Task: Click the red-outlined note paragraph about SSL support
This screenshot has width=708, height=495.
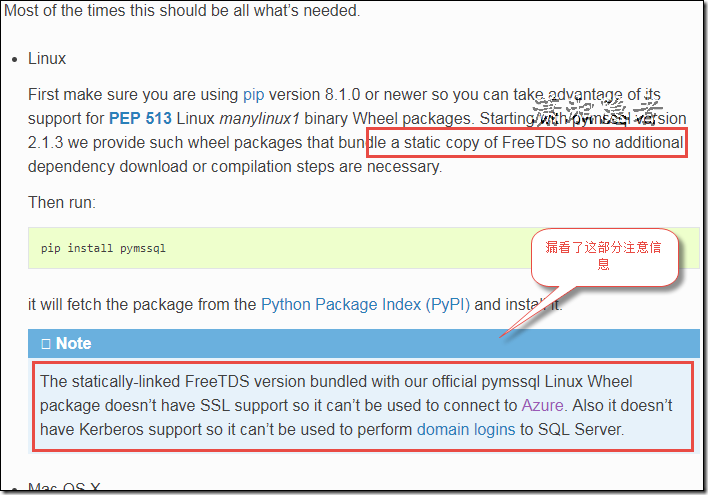Action: pyautogui.click(x=362, y=405)
